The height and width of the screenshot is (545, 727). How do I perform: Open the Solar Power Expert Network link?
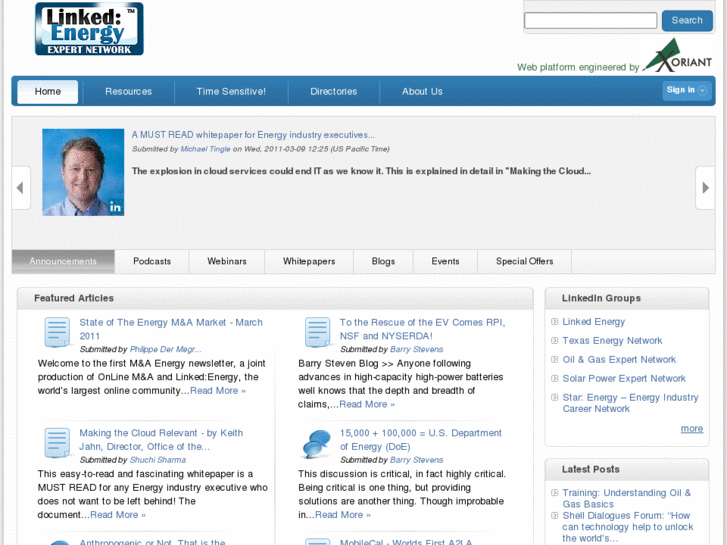click(624, 378)
